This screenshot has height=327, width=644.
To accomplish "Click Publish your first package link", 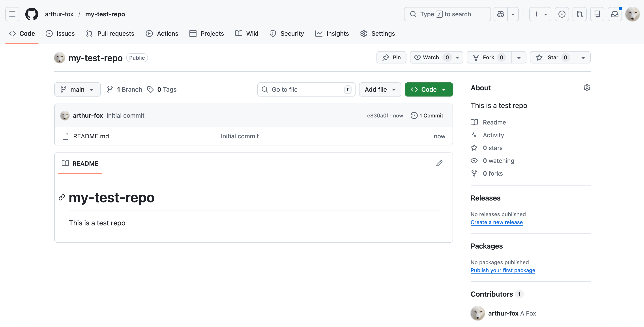I will (x=503, y=270).
